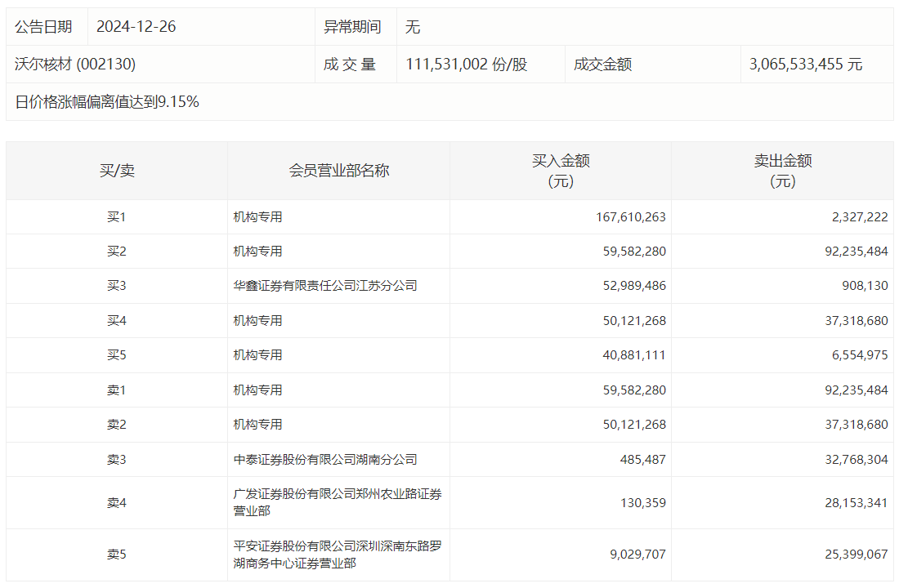Image resolution: width=899 pixels, height=588 pixels.
Task: Click the buy amount 167,610,263
Action: [x=630, y=217]
